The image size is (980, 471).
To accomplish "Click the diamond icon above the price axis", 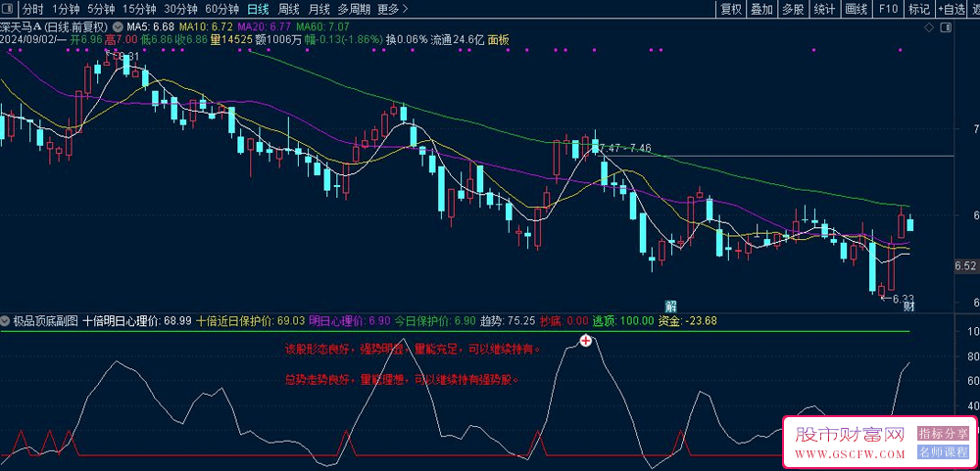I will pos(929,29).
